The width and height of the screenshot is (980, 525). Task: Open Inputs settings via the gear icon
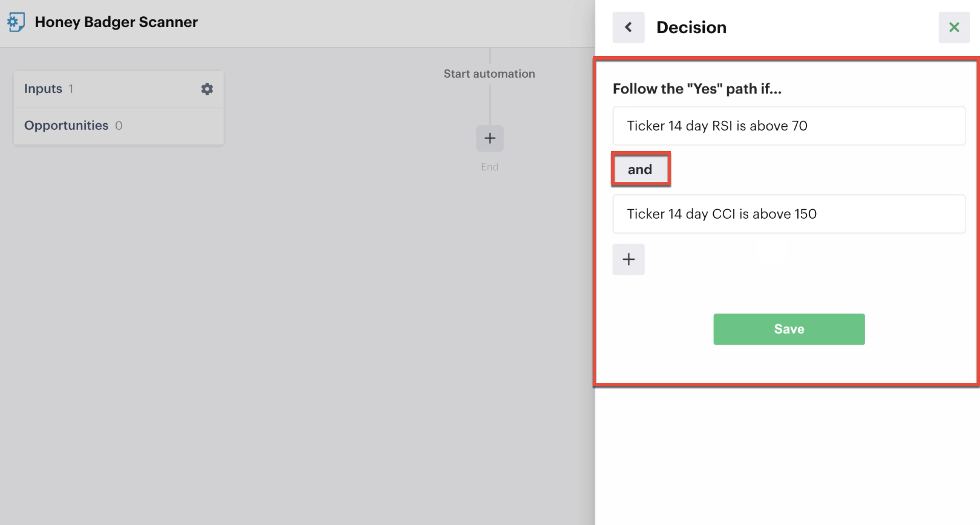(x=207, y=89)
